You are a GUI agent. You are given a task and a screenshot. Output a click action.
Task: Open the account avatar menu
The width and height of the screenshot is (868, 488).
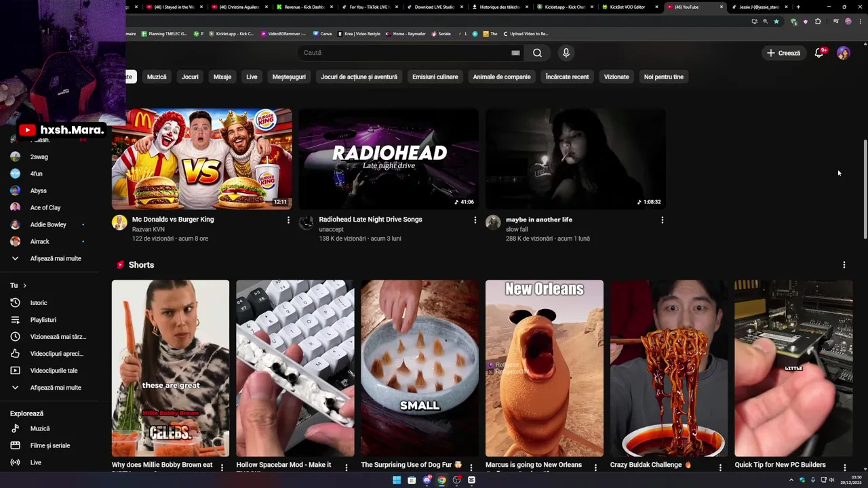point(843,53)
